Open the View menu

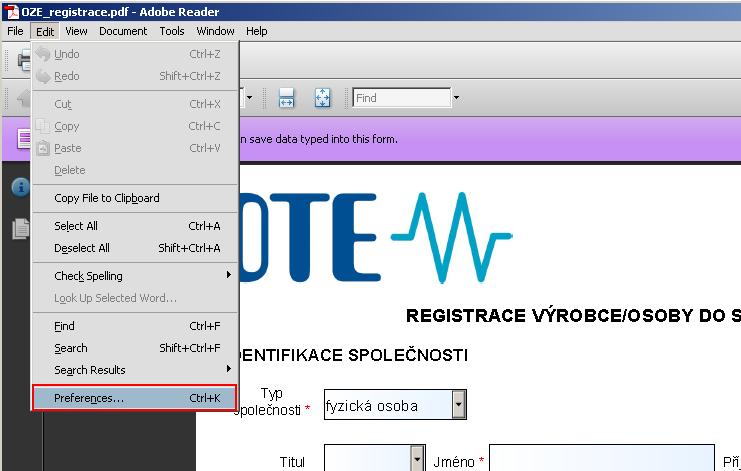76,31
